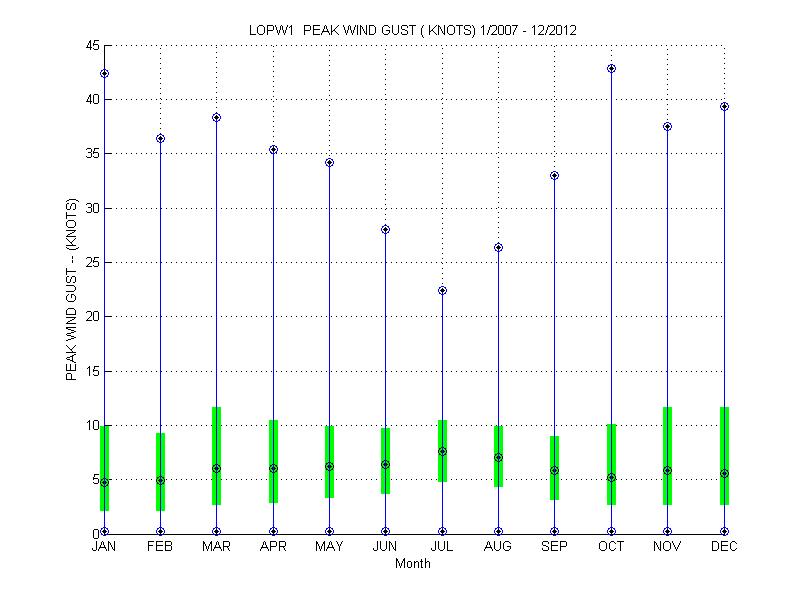The height and width of the screenshot is (600, 800).
Task: Select the December maximum gust marker
Action: pos(724,106)
